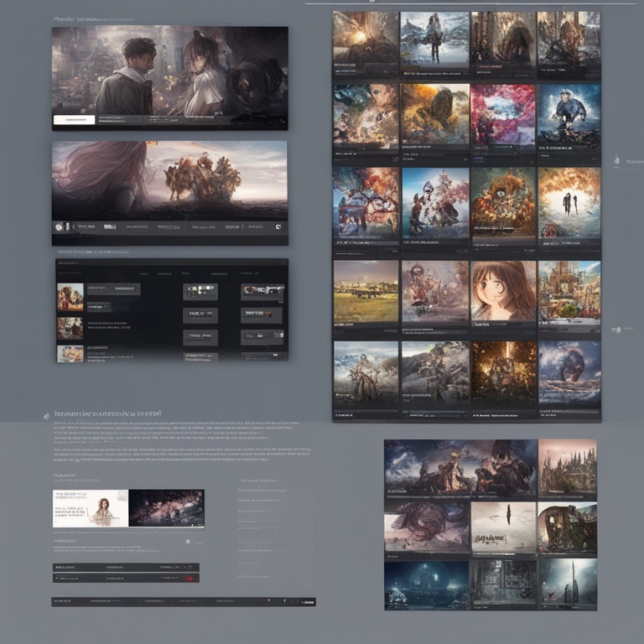Image resolution: width=644 pixels, height=644 pixels.
Task: Open the dark hollow cave artwork thumbnail
Action: point(503,39)
